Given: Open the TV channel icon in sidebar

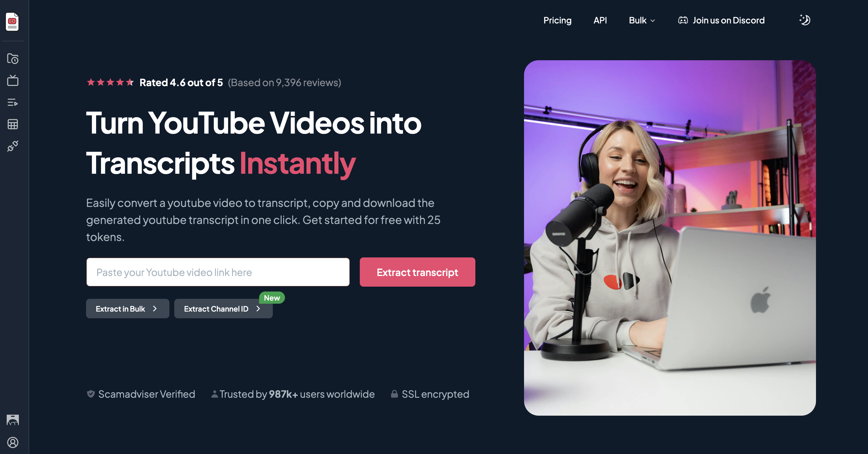Looking at the screenshot, I should [13, 81].
